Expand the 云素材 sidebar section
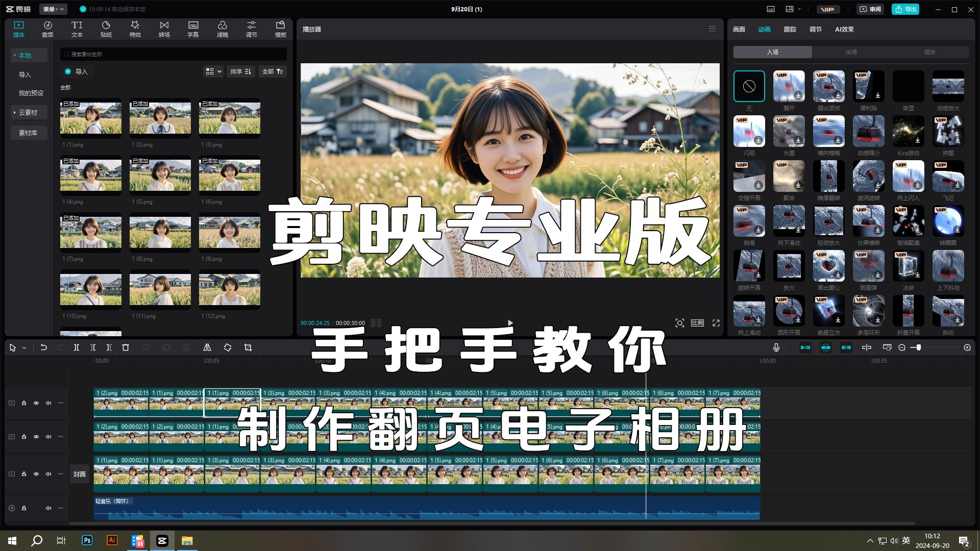The width and height of the screenshot is (980, 551). 29,112
